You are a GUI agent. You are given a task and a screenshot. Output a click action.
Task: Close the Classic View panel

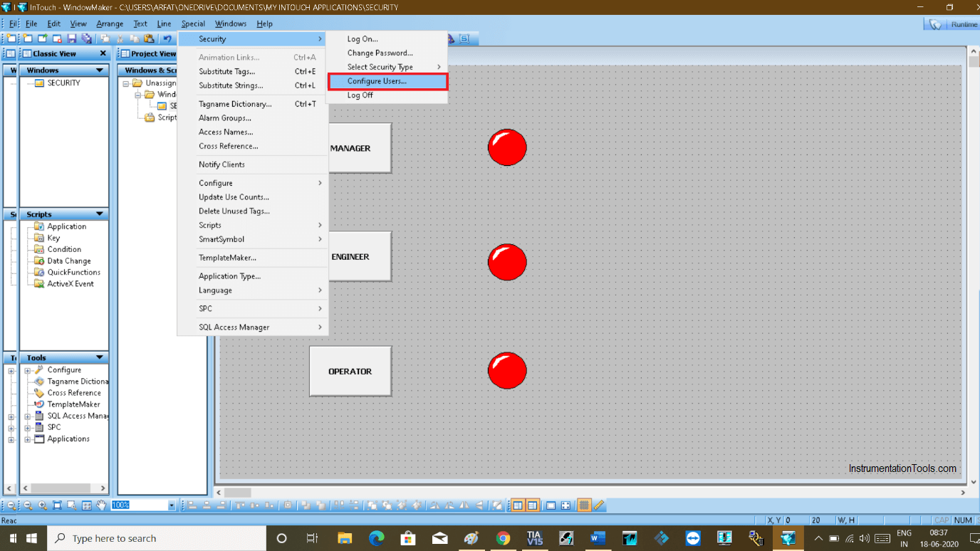coord(103,53)
